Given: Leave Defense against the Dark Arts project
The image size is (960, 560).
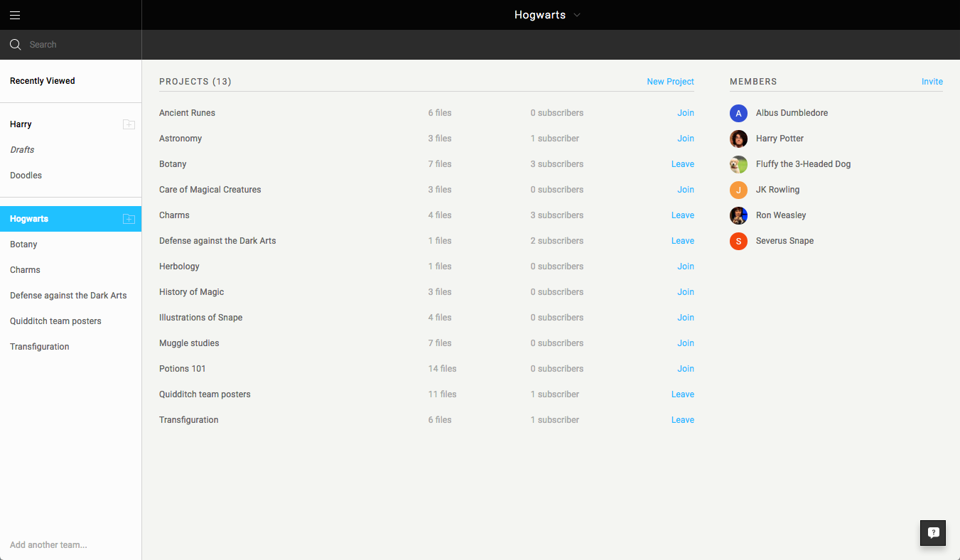Looking at the screenshot, I should pyautogui.click(x=683, y=241).
